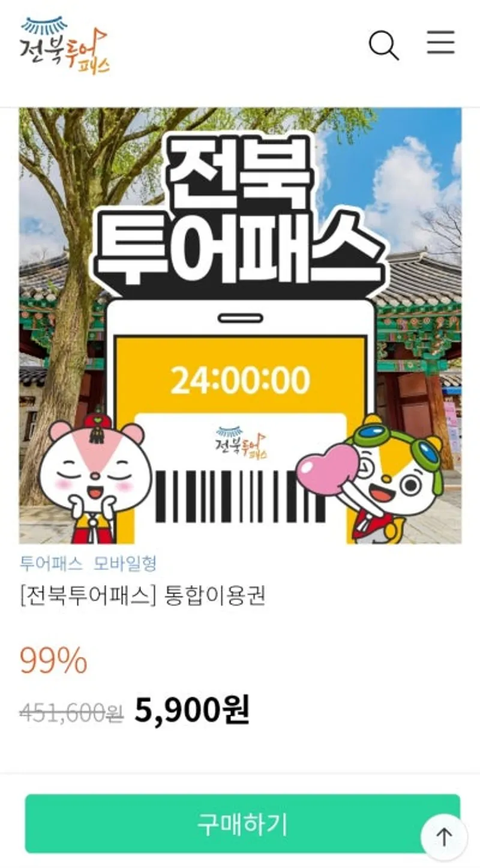Tap the 24:00:00 timer on the banner
480x868 pixels.
coord(240,380)
